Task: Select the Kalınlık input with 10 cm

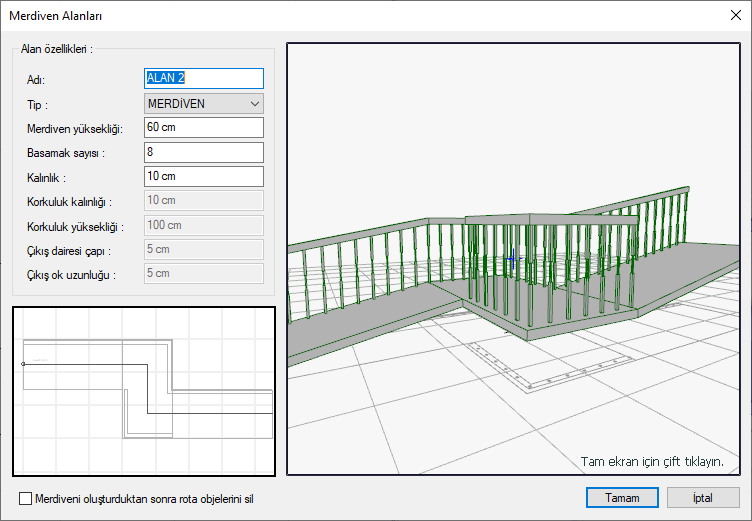Action: [x=204, y=177]
